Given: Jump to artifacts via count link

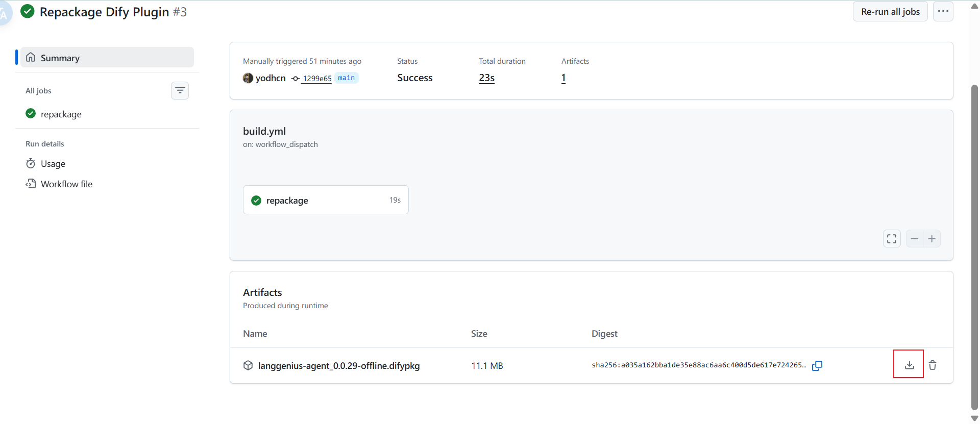Looking at the screenshot, I should pyautogui.click(x=563, y=78).
